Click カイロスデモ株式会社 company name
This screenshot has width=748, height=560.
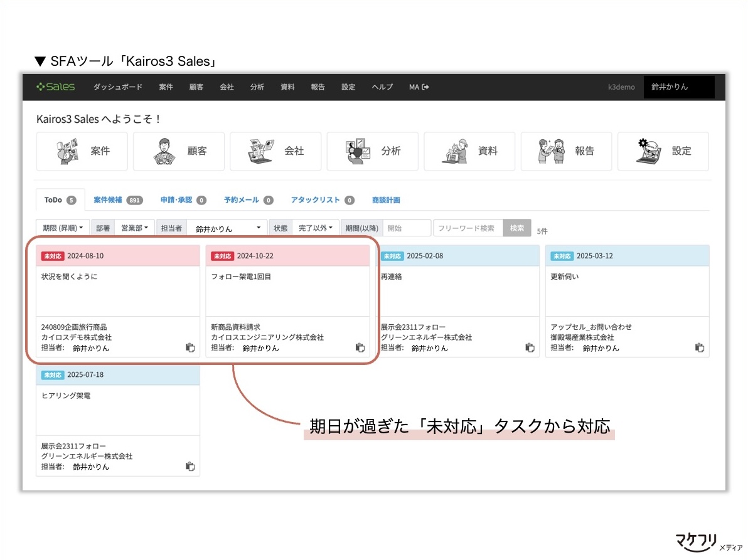(x=77, y=337)
